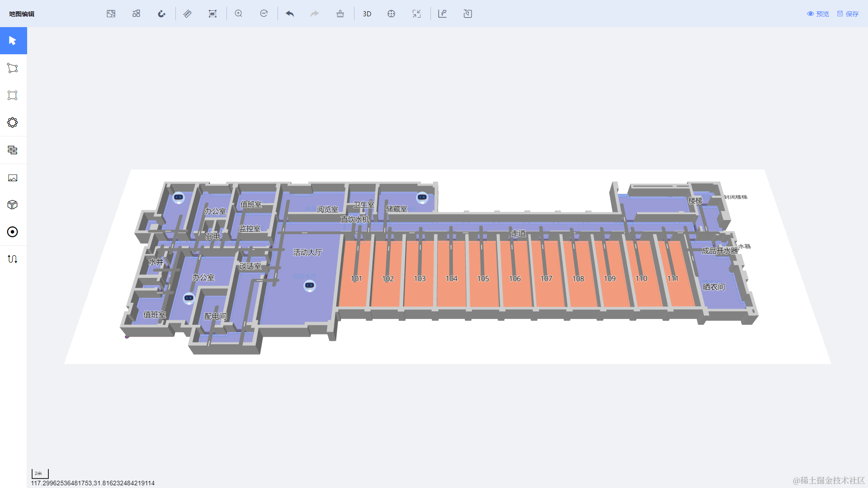Image resolution: width=868 pixels, height=488 pixels.
Task: Click the clear brush icon
Action: coord(340,14)
